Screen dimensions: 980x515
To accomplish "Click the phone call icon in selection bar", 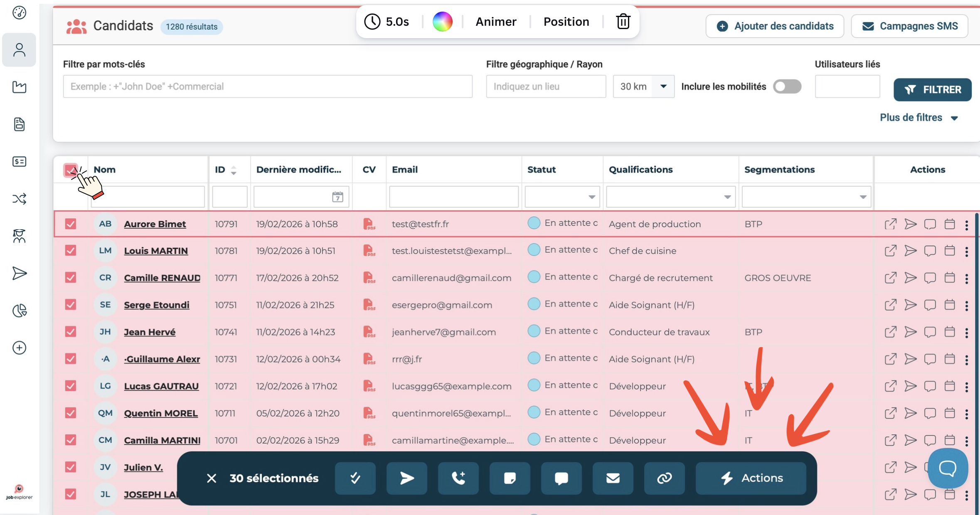I will [x=458, y=478].
